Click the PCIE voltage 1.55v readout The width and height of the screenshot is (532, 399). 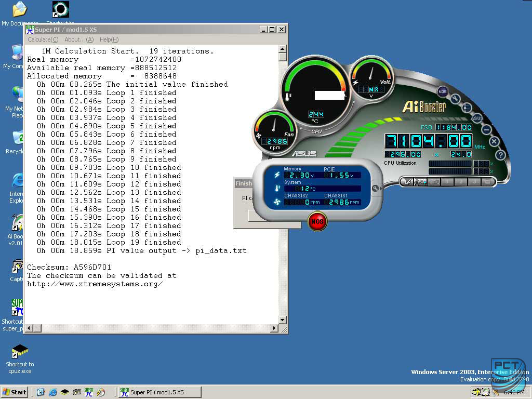click(x=339, y=176)
